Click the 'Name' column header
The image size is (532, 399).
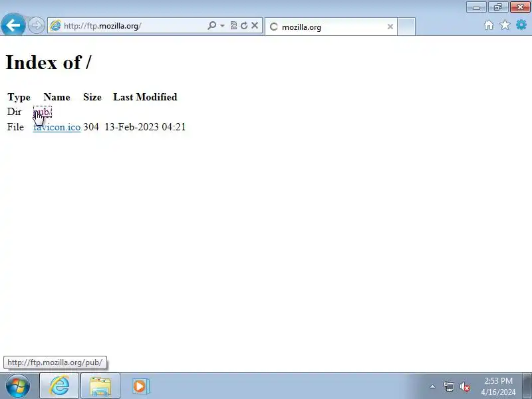(57, 97)
